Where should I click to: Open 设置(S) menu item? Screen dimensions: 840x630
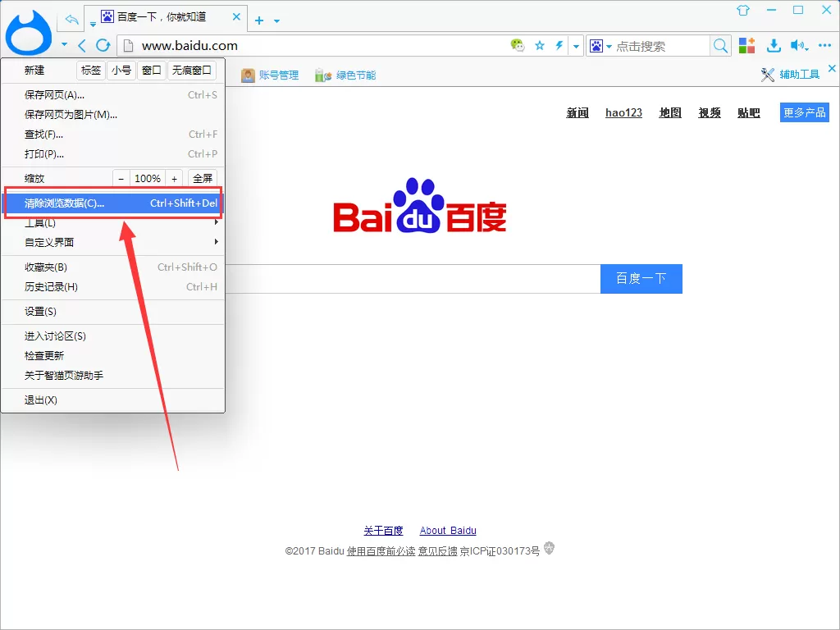113,311
